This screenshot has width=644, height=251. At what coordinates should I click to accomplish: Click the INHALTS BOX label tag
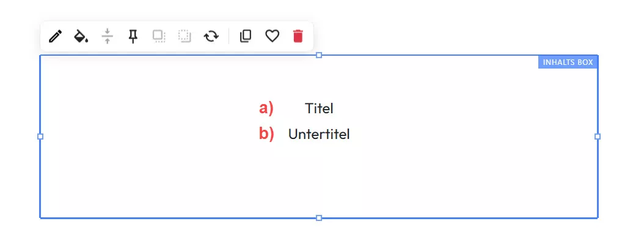coord(568,62)
